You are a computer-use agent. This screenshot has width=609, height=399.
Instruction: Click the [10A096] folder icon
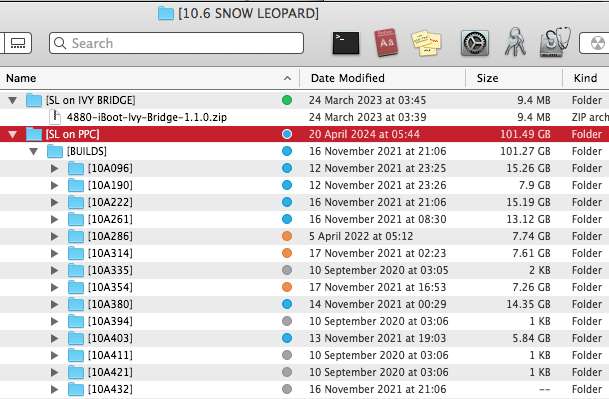point(76,168)
